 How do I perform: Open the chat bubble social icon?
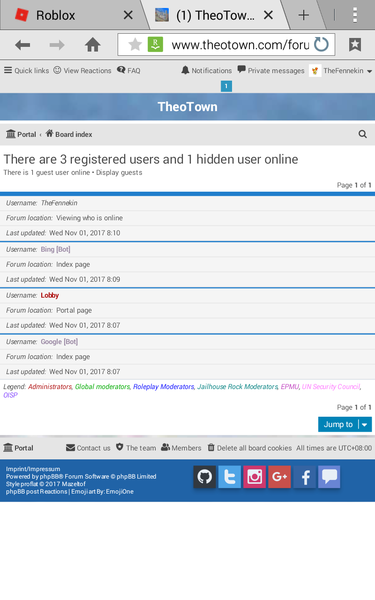(329, 477)
